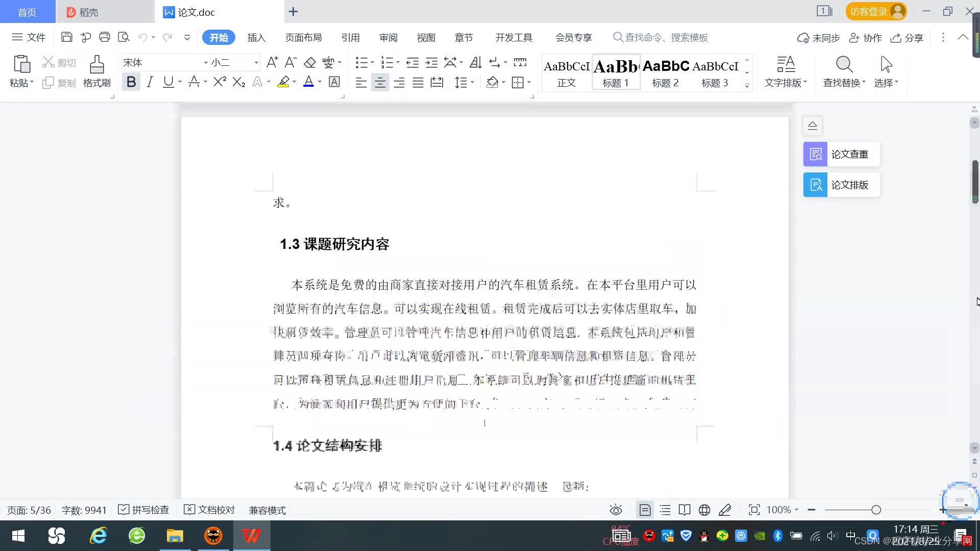Switch to web layout view icon
980x551 pixels.
(704, 510)
